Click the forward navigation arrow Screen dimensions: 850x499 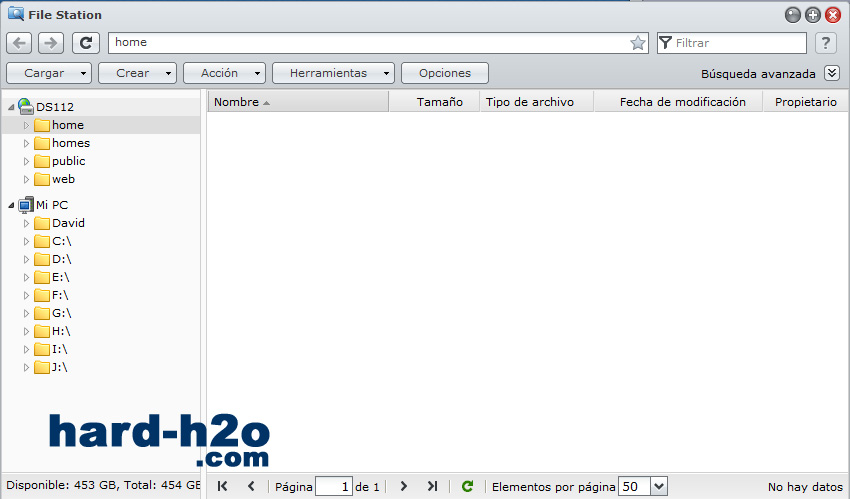coord(51,43)
